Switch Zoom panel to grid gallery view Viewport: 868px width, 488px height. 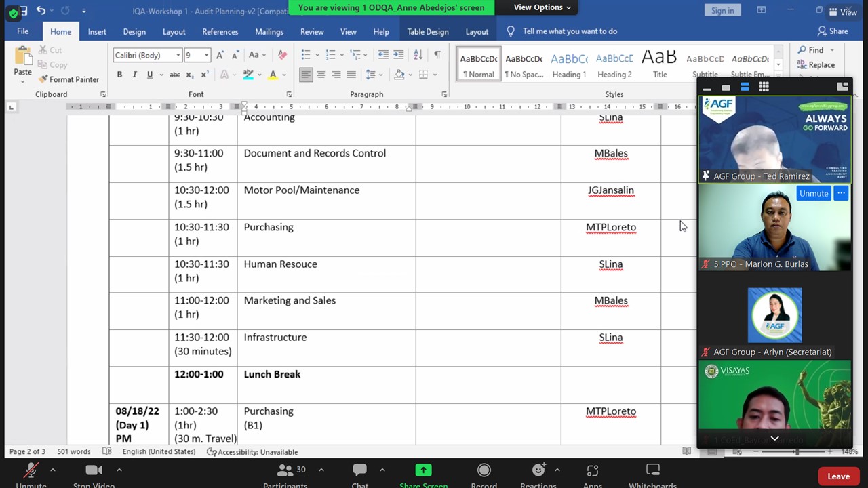click(764, 87)
